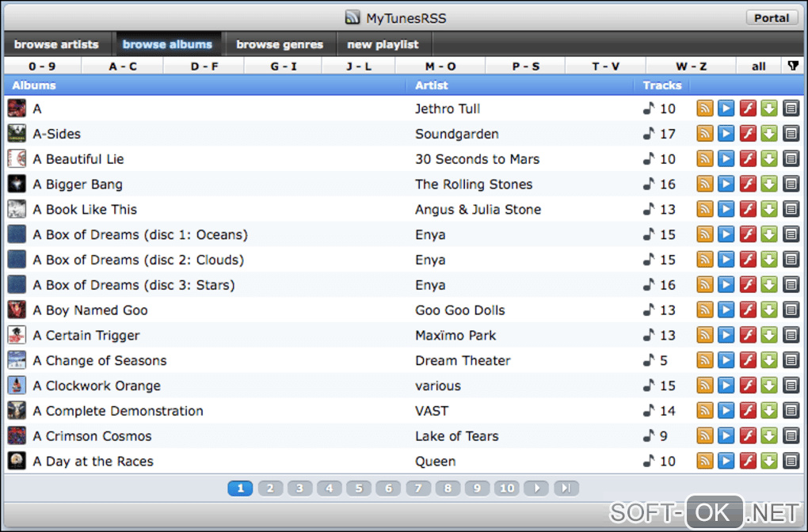The image size is (808, 532).
Task: Go to the next page arrow
Action: [x=536, y=488]
